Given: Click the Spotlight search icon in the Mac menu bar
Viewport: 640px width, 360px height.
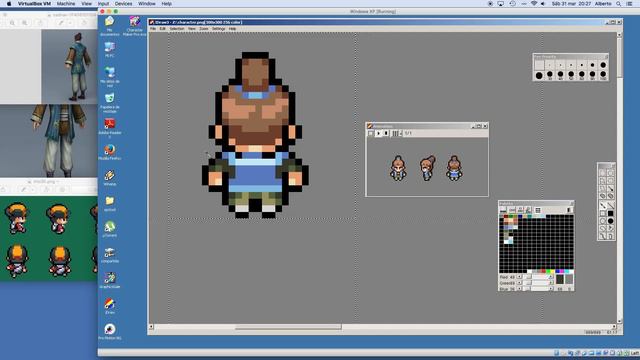Looking at the screenshot, I should coord(619,4).
